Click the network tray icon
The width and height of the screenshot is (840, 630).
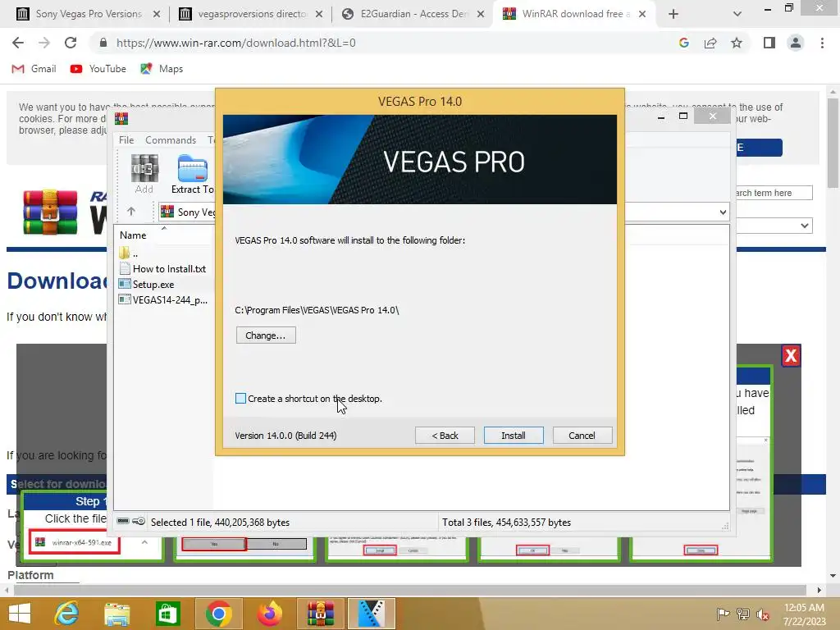tap(743, 614)
